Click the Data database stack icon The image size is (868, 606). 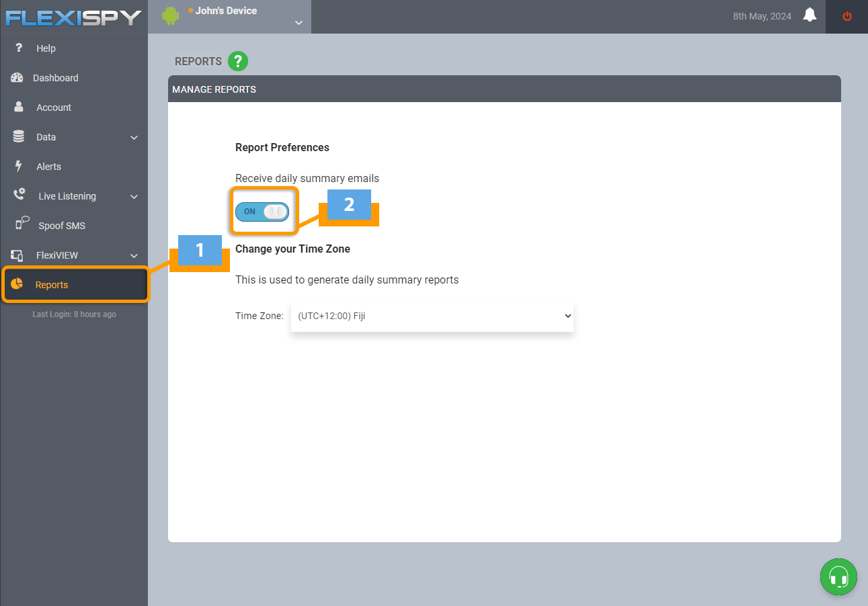pos(19,137)
